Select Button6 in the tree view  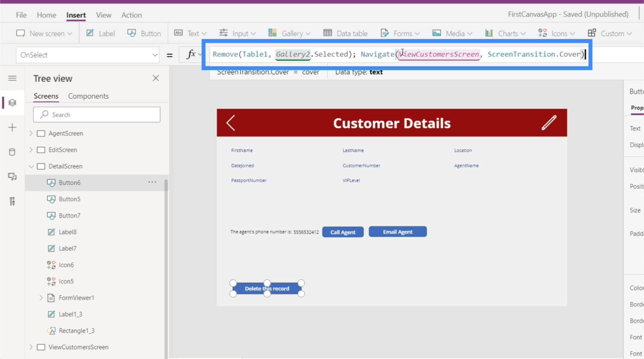point(70,183)
